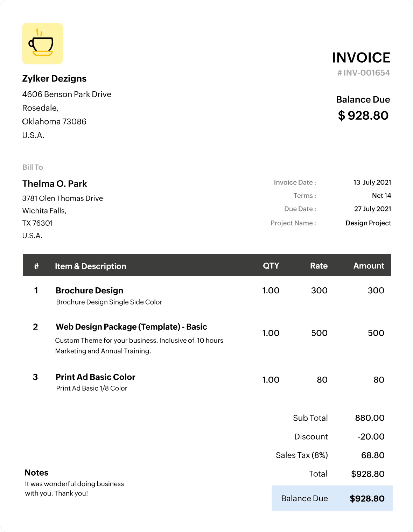Click the Discount value -20.00
This screenshot has width=413, height=532.
[x=371, y=436]
